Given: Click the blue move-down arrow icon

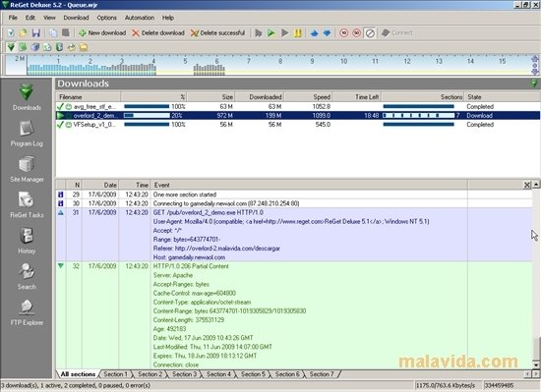Looking at the screenshot, I should click(x=327, y=33).
